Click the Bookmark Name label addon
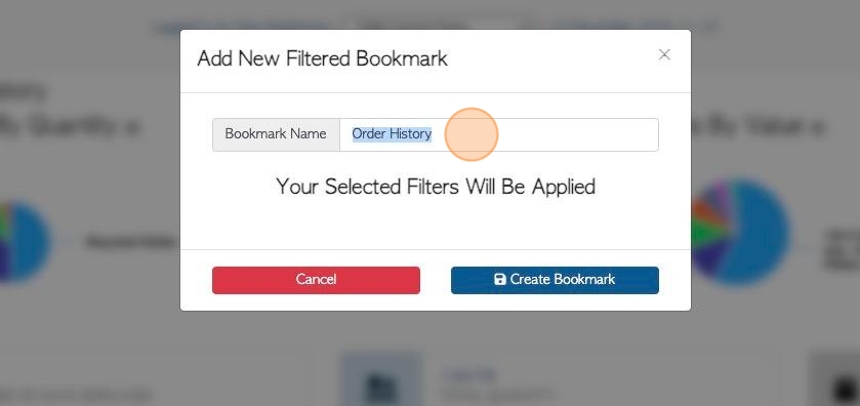This screenshot has height=406, width=860. [x=276, y=134]
